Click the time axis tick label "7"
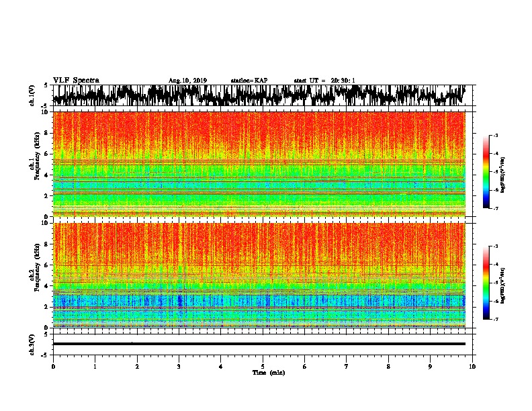Image resolution: width=532 pixels, height=411 pixels. [347, 367]
